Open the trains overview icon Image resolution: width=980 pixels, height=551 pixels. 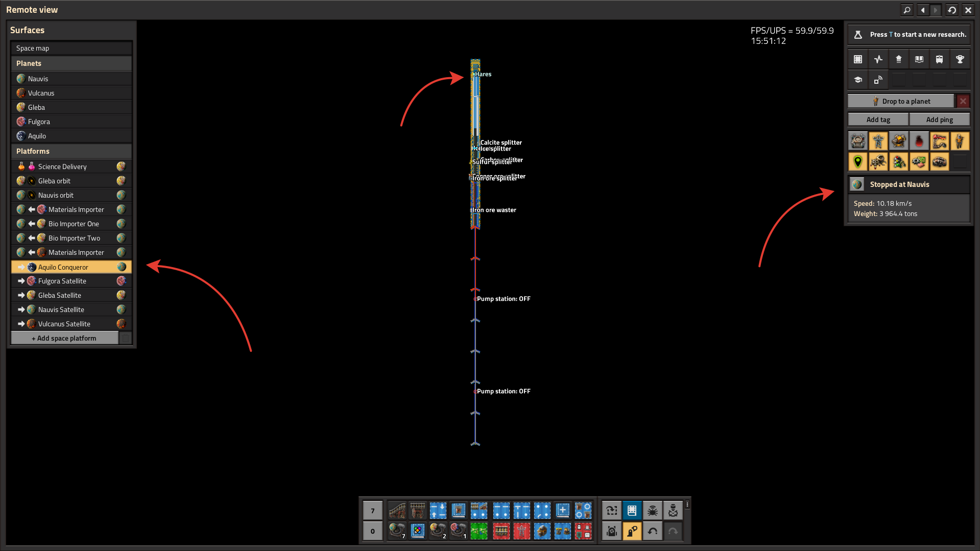[x=940, y=59]
